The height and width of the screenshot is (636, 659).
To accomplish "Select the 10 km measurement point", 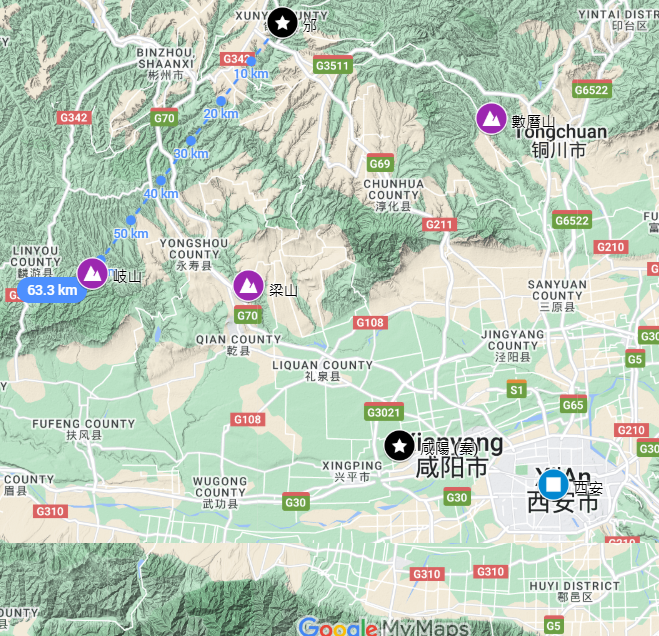I will pyautogui.click(x=251, y=61).
